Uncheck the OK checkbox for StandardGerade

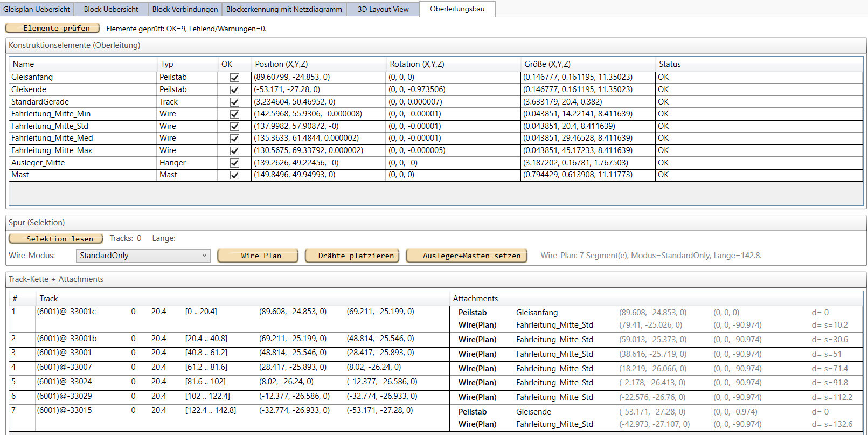coord(234,102)
